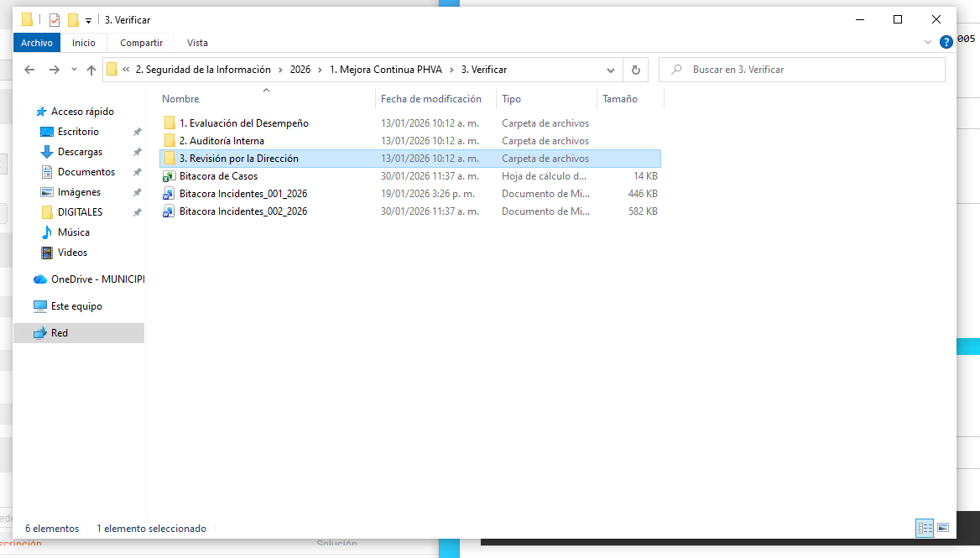Switch to the Vista ribbon tab

pos(197,43)
